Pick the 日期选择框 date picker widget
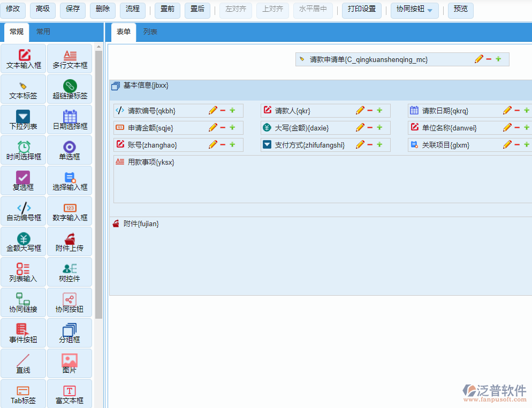Viewport: 532px width, 408px height. (x=70, y=120)
